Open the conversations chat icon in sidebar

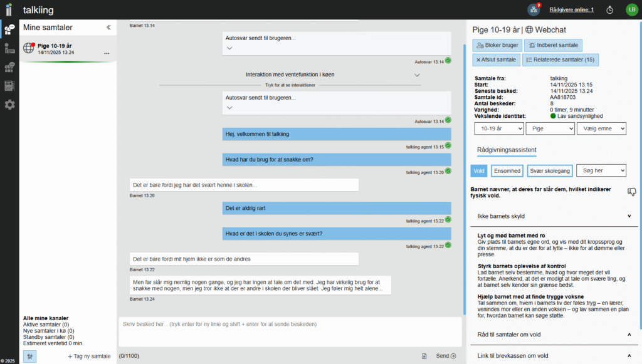tap(9, 29)
